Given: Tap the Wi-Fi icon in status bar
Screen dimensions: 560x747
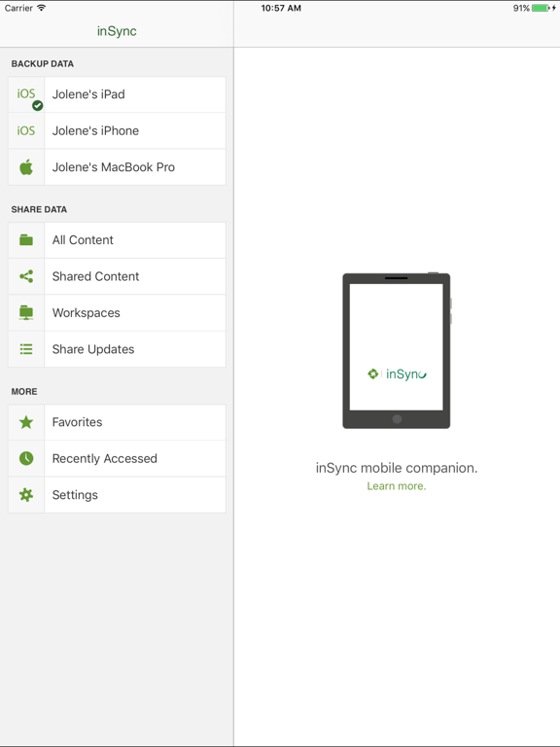Looking at the screenshot, I should pyautogui.click(x=42, y=8).
